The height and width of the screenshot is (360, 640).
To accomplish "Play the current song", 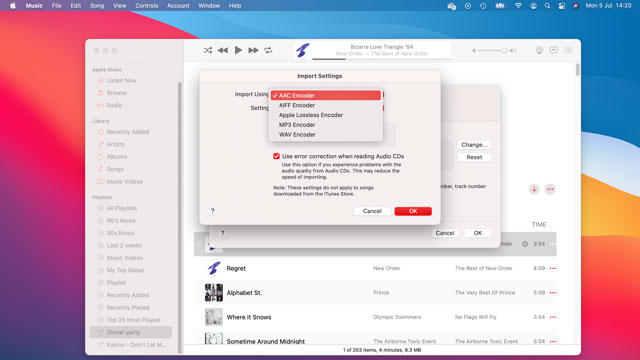I will pyautogui.click(x=238, y=50).
